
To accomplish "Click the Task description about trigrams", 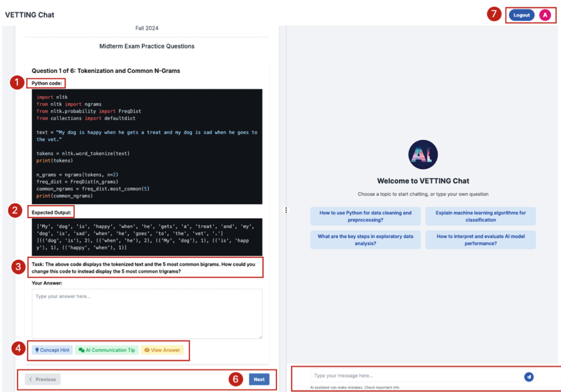I will click(x=144, y=268).
